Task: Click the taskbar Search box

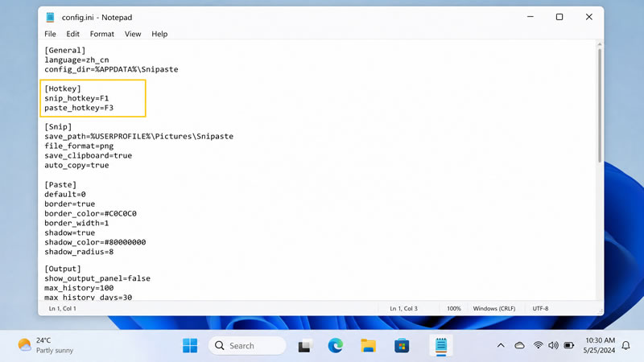Action: pos(247,346)
